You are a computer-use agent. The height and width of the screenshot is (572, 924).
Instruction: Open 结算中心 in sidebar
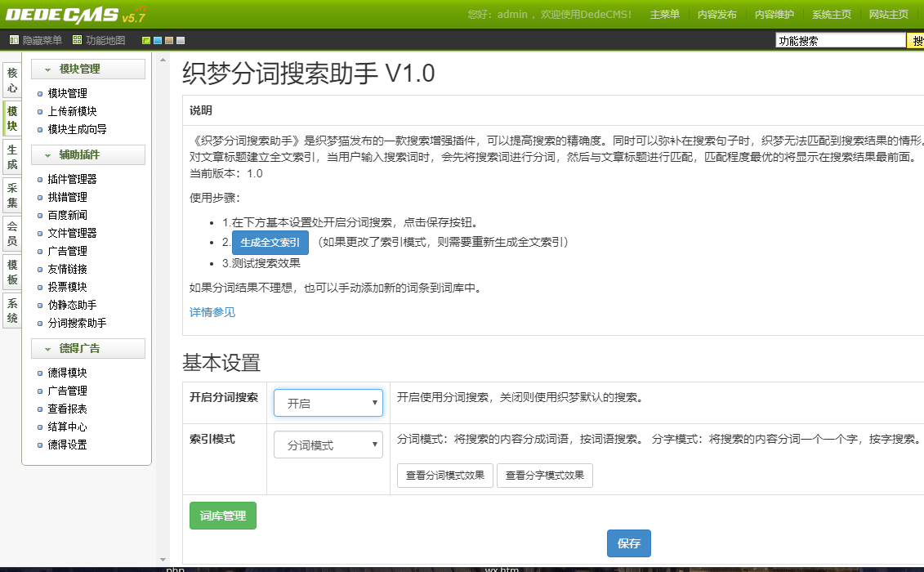[67, 427]
